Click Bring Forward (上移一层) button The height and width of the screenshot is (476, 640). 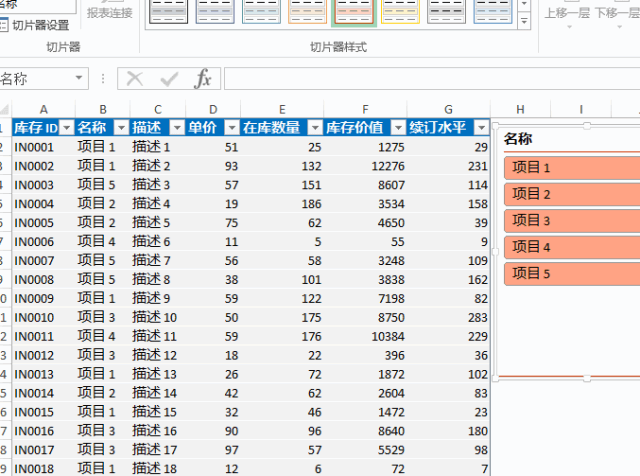tap(567, 12)
